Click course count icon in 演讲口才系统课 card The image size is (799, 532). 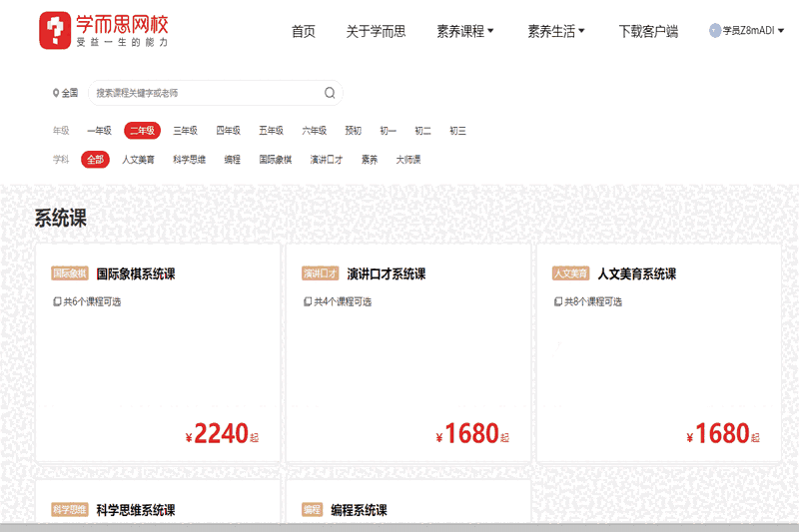pyautogui.click(x=308, y=301)
